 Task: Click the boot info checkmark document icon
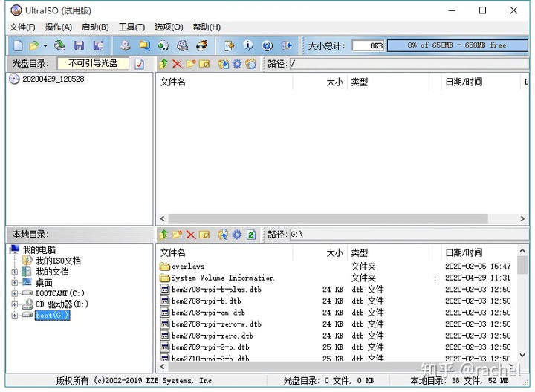[x=140, y=64]
